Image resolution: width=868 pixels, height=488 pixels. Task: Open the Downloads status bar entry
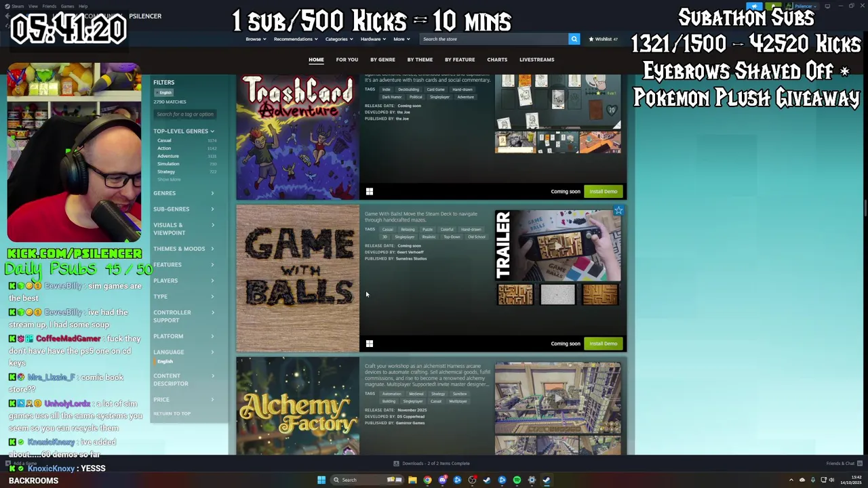[x=431, y=464]
